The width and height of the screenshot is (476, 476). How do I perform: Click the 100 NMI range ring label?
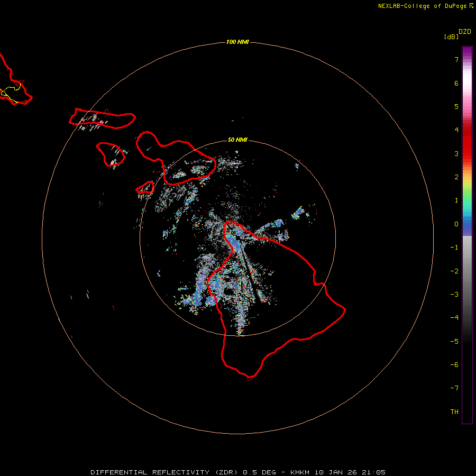[237, 42]
